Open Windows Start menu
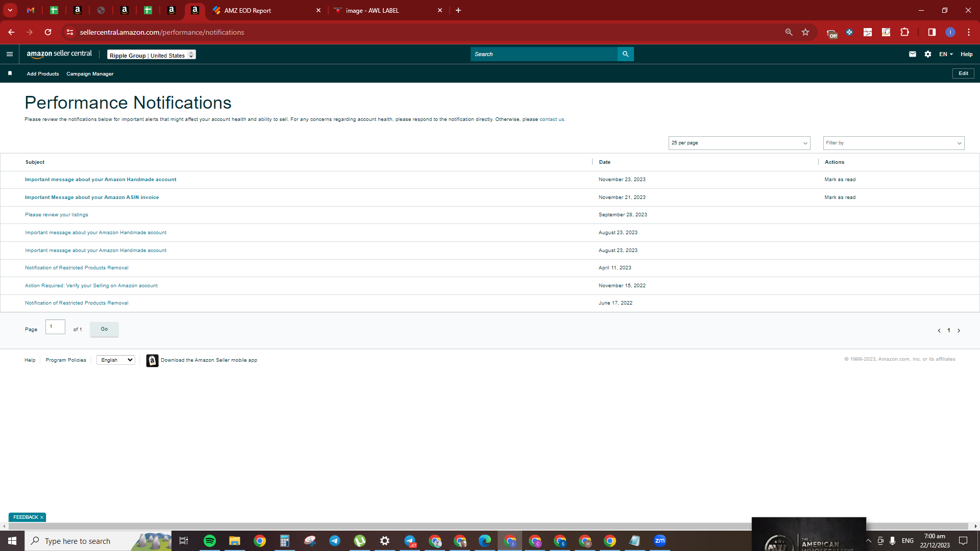The width and height of the screenshot is (980, 551). 12,541
